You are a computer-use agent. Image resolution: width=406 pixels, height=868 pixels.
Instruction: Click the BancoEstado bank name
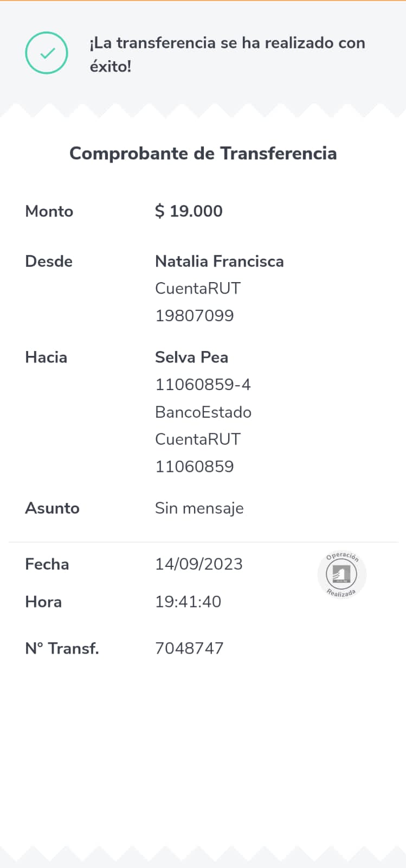pyautogui.click(x=203, y=412)
